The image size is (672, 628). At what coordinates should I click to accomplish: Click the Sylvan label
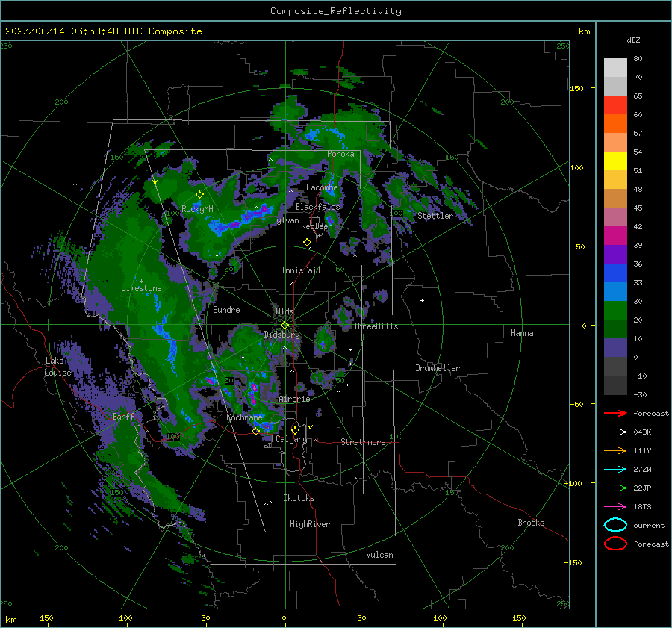(285, 220)
